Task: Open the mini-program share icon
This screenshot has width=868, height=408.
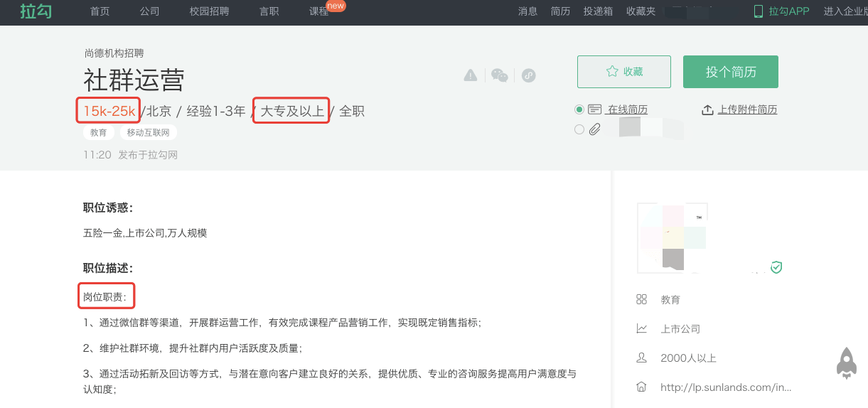Action: click(x=528, y=75)
